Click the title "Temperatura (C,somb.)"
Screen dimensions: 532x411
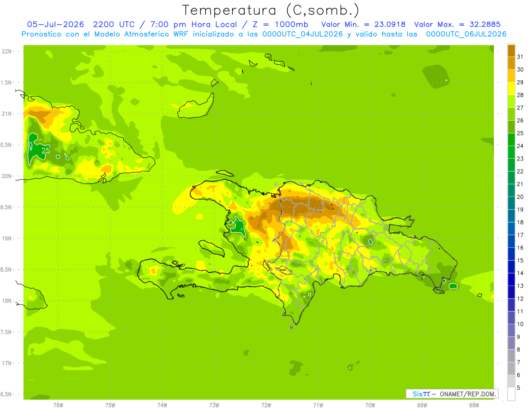270,10
